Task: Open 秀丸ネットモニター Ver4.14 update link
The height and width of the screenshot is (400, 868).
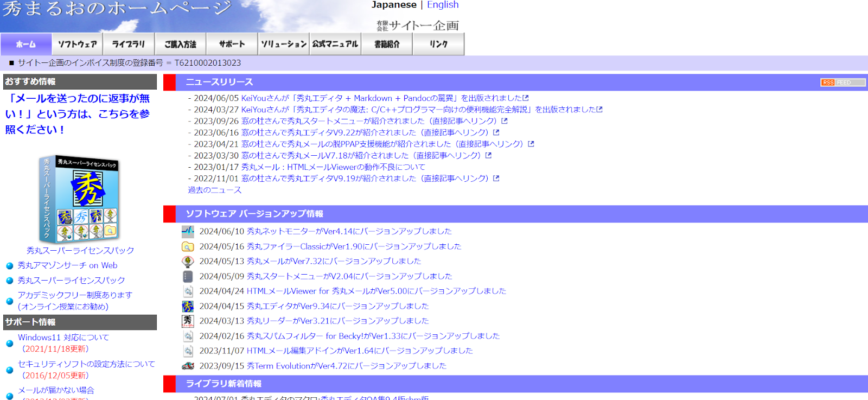Action: (x=349, y=231)
